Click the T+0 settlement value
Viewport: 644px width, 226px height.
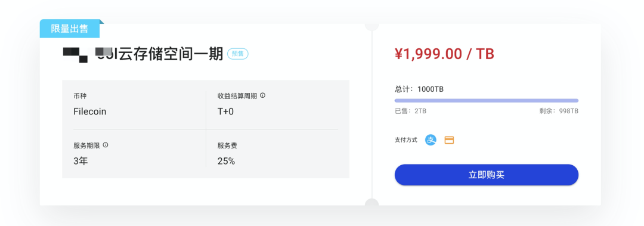pos(225,112)
